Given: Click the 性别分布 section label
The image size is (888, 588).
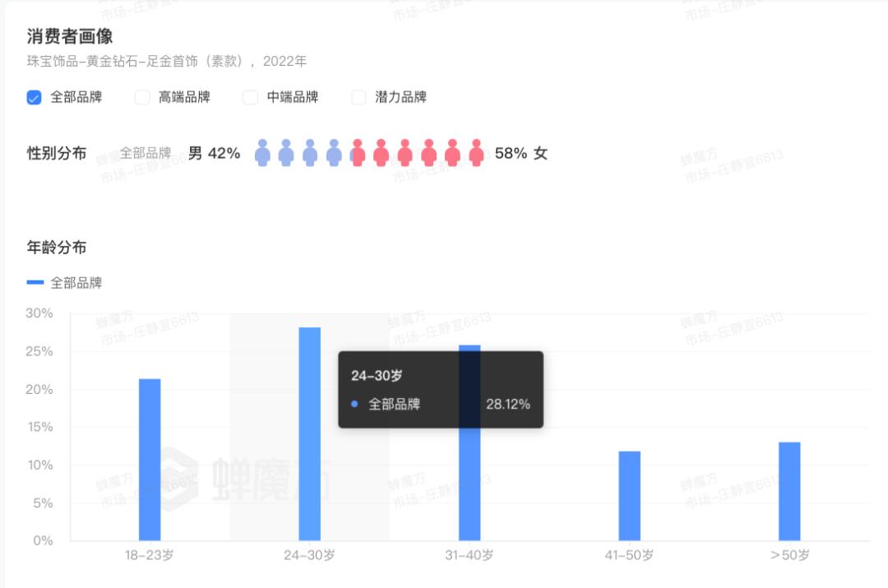Looking at the screenshot, I should [57, 153].
